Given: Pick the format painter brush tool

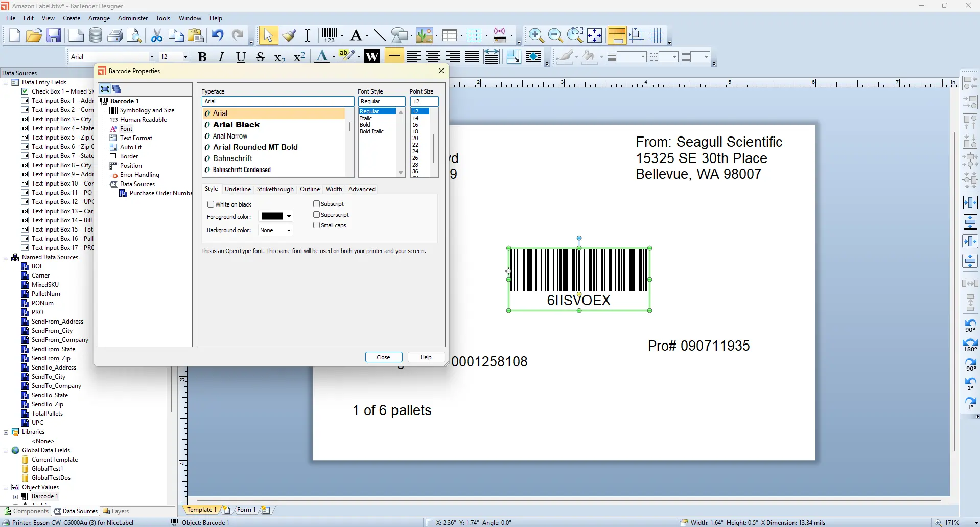Looking at the screenshot, I should click(289, 35).
